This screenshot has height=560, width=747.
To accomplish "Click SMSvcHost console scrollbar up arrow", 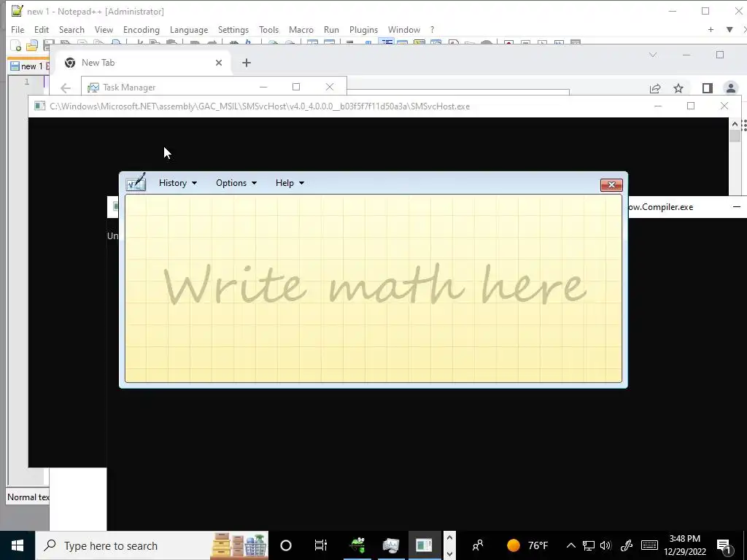I will (x=735, y=124).
